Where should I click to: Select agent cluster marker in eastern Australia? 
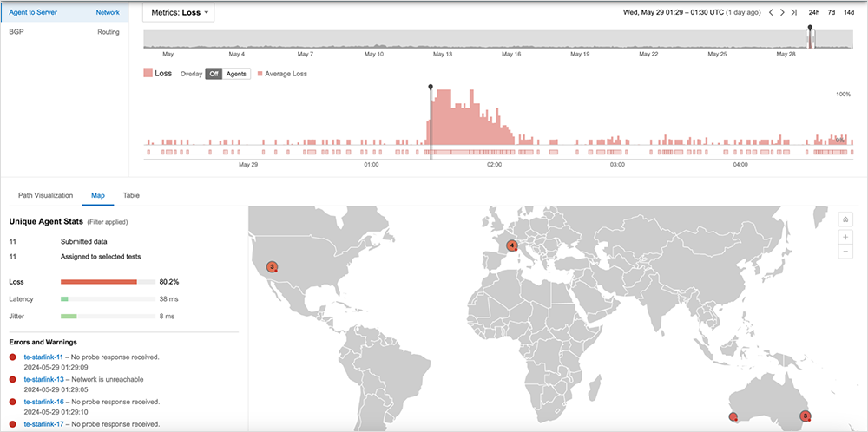pos(805,416)
